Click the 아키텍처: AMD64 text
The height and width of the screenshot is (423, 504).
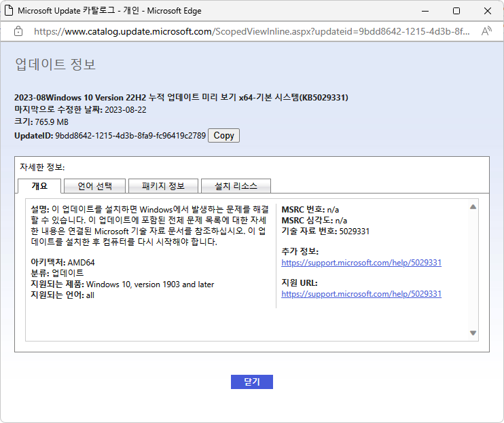[x=62, y=262]
